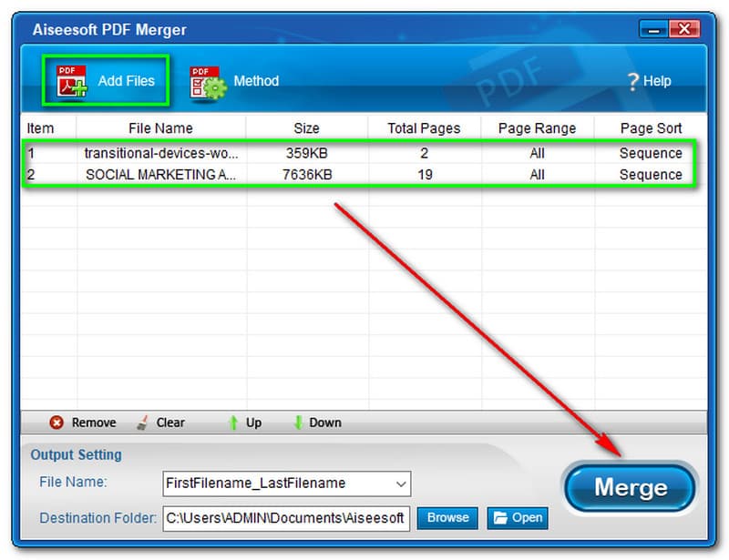Click item number 1 cell
729x560 pixels.
point(31,153)
